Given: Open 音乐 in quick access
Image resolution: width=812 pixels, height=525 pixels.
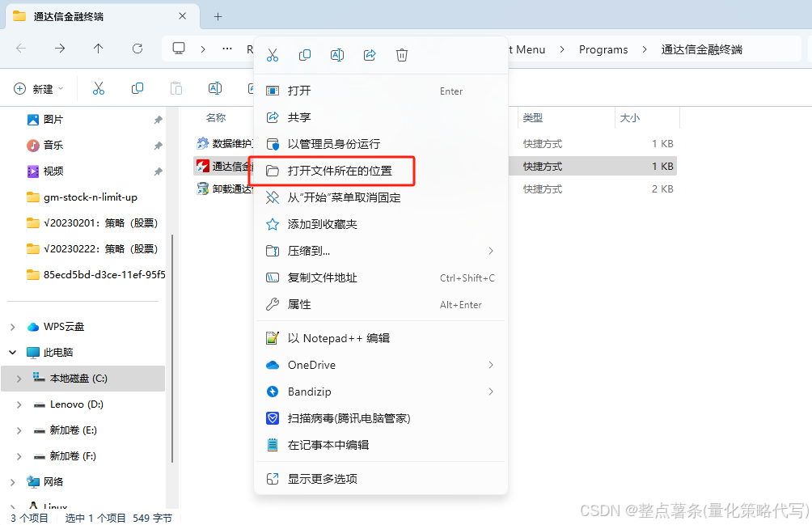Looking at the screenshot, I should [53, 146].
